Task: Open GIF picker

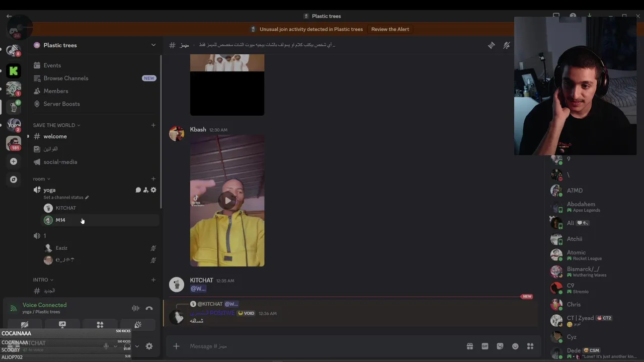Action: tap(485, 346)
